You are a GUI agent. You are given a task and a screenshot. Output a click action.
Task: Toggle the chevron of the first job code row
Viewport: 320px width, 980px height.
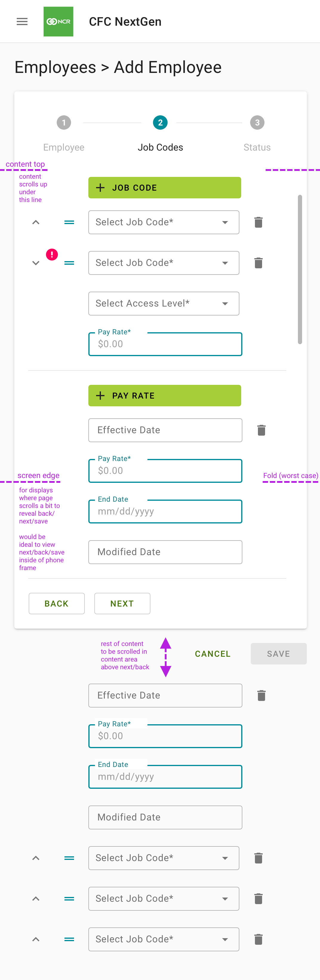(x=36, y=222)
